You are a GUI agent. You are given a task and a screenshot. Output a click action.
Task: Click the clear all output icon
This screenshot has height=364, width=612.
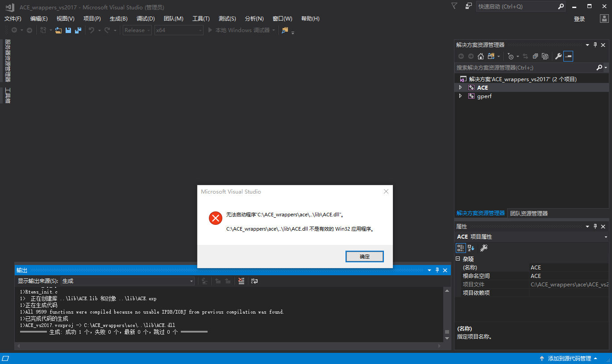coord(241,281)
